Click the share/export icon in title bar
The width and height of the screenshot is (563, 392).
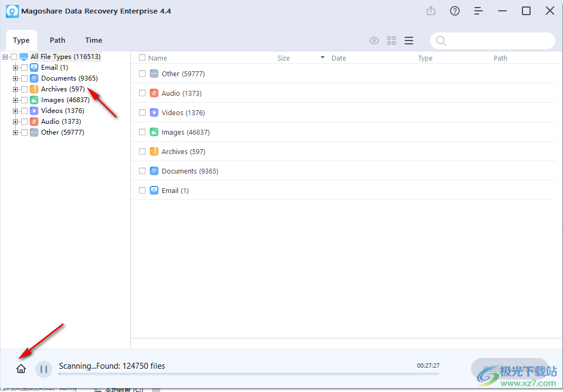click(x=431, y=11)
